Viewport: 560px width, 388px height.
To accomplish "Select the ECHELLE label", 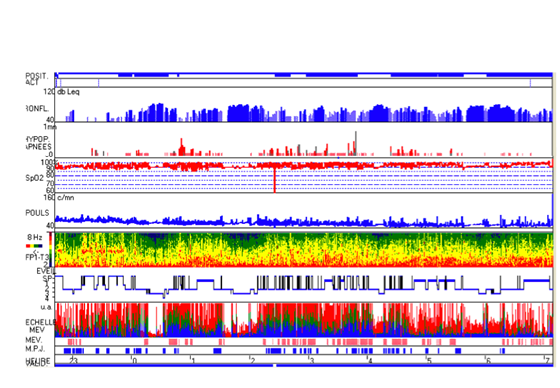I will coord(41,322).
